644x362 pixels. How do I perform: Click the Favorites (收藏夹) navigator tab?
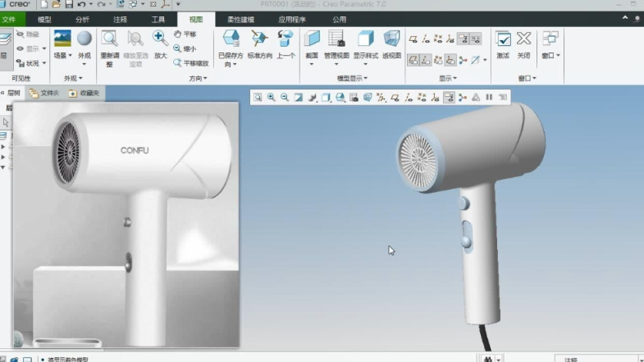tap(84, 94)
